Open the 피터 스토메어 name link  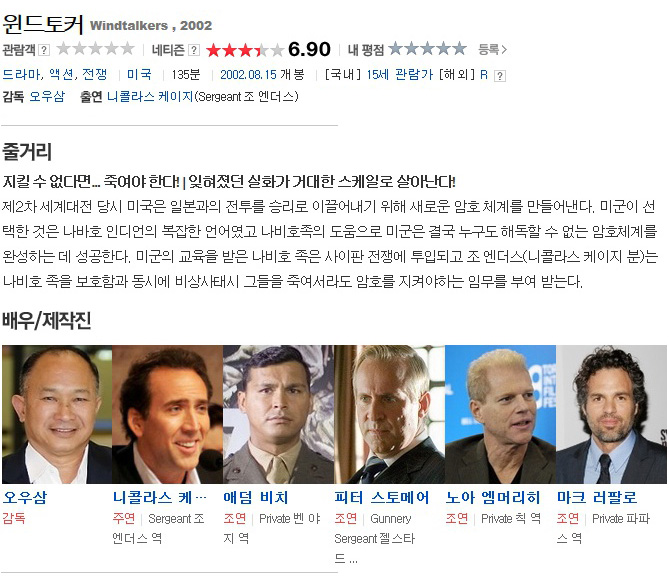[381, 498]
